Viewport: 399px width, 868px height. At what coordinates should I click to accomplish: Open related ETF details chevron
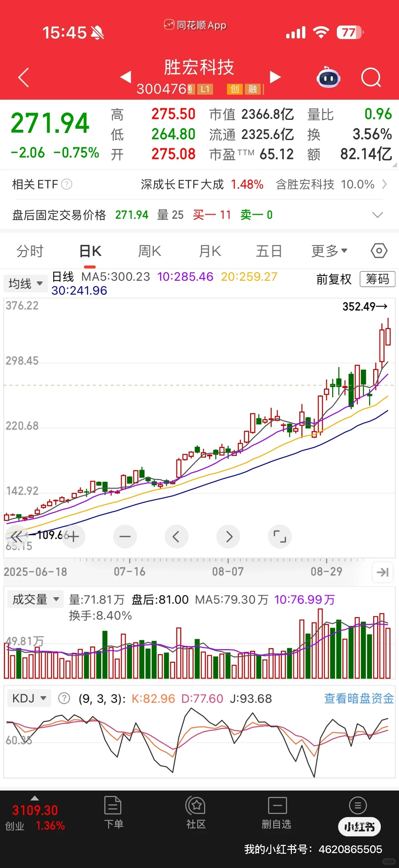click(x=385, y=184)
